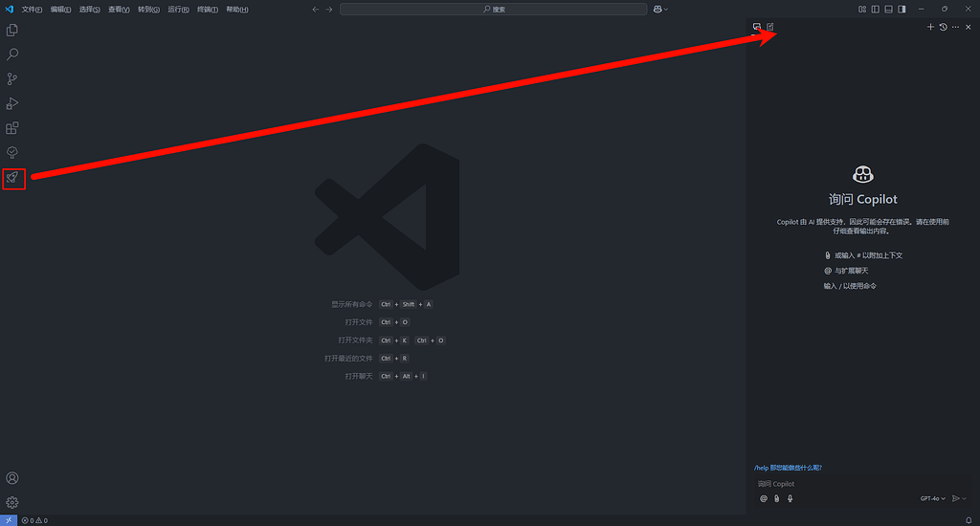Open the 选择(S) menu

[x=89, y=10]
